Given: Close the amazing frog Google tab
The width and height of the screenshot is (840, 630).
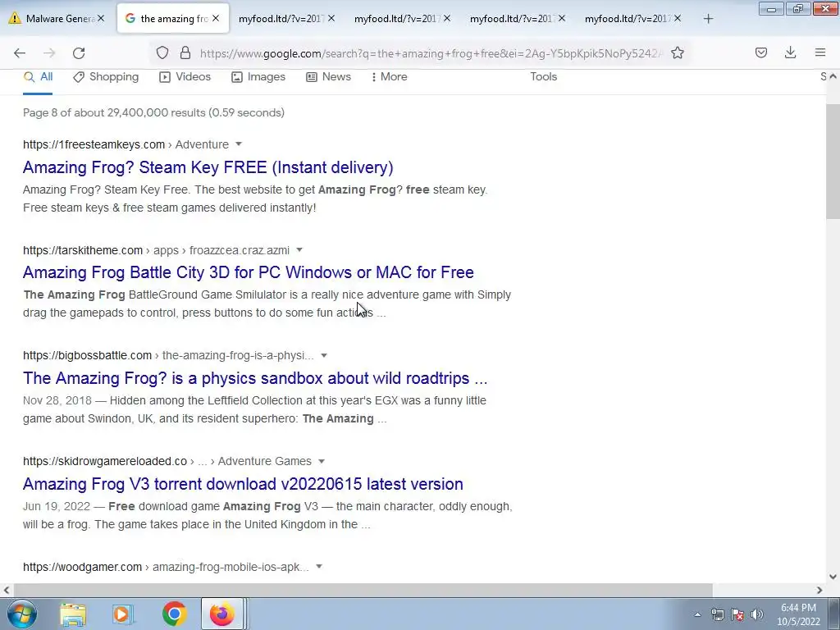Looking at the screenshot, I should pos(216,18).
